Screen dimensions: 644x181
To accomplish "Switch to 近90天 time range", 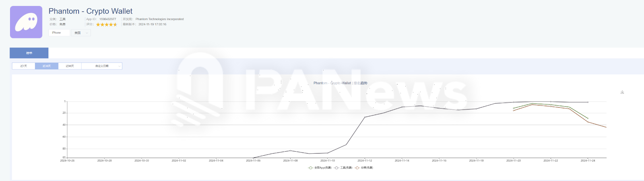I will (70, 66).
